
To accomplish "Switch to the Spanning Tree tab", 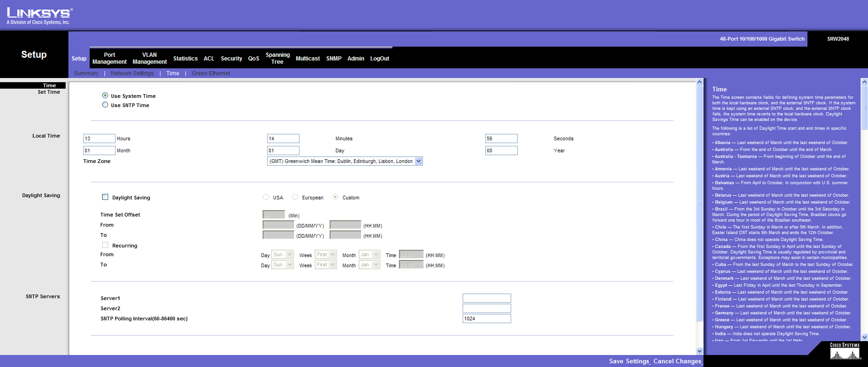I will pyautogui.click(x=277, y=58).
